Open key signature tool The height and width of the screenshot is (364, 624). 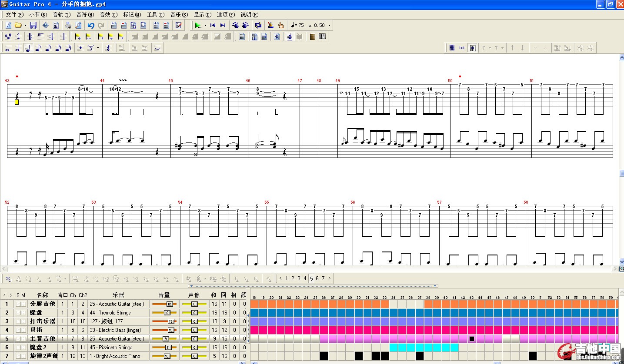coord(7,37)
